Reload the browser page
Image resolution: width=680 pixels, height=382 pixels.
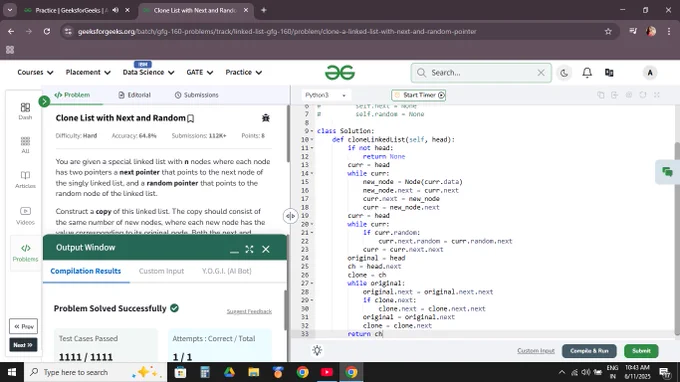click(x=47, y=31)
